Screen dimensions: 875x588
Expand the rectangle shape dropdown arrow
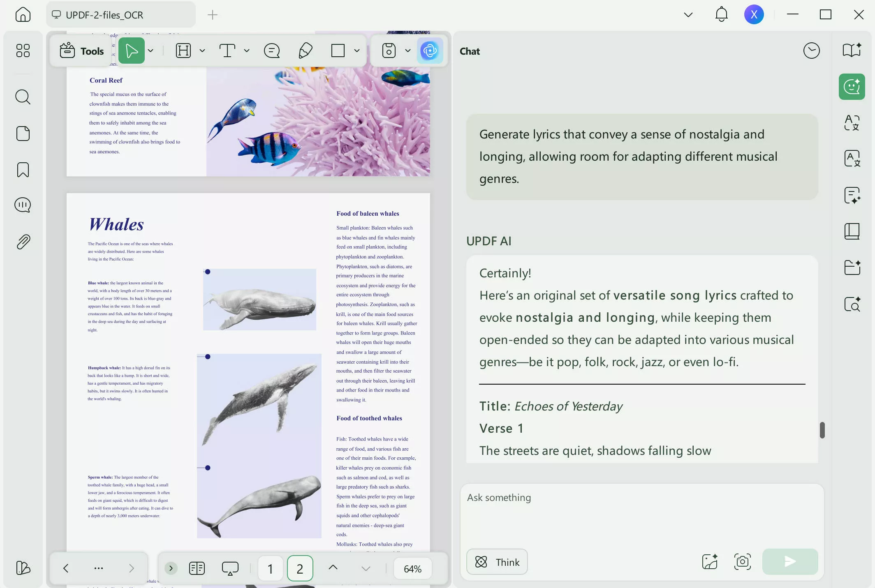[357, 51]
